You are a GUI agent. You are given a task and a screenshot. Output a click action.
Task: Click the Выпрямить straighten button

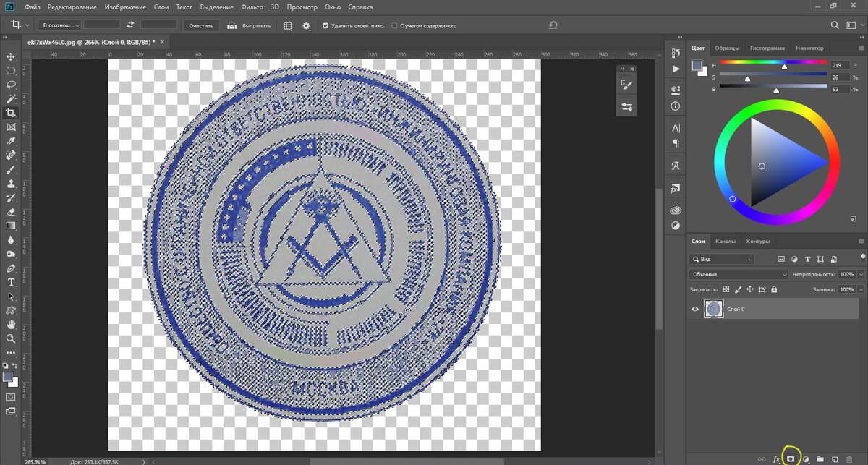(250, 25)
